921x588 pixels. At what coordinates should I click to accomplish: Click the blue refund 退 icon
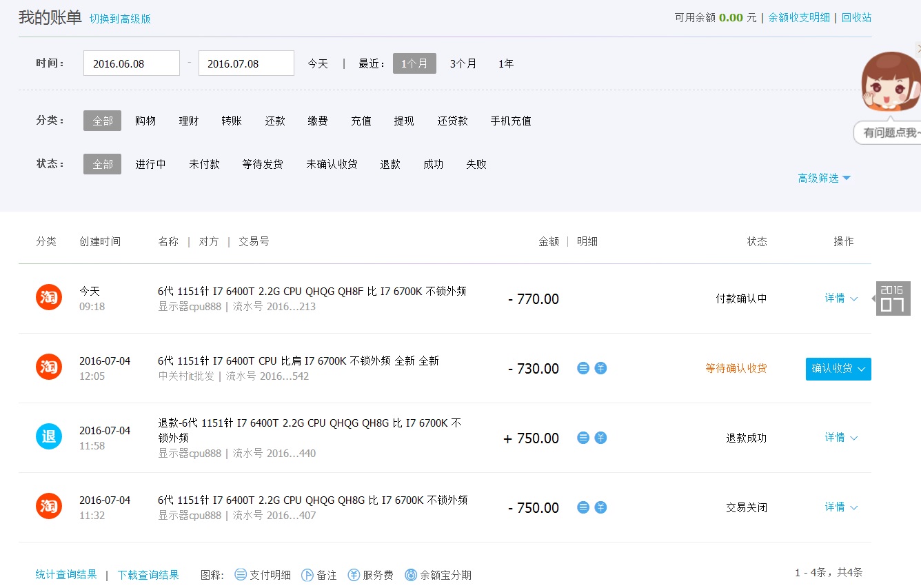[49, 436]
